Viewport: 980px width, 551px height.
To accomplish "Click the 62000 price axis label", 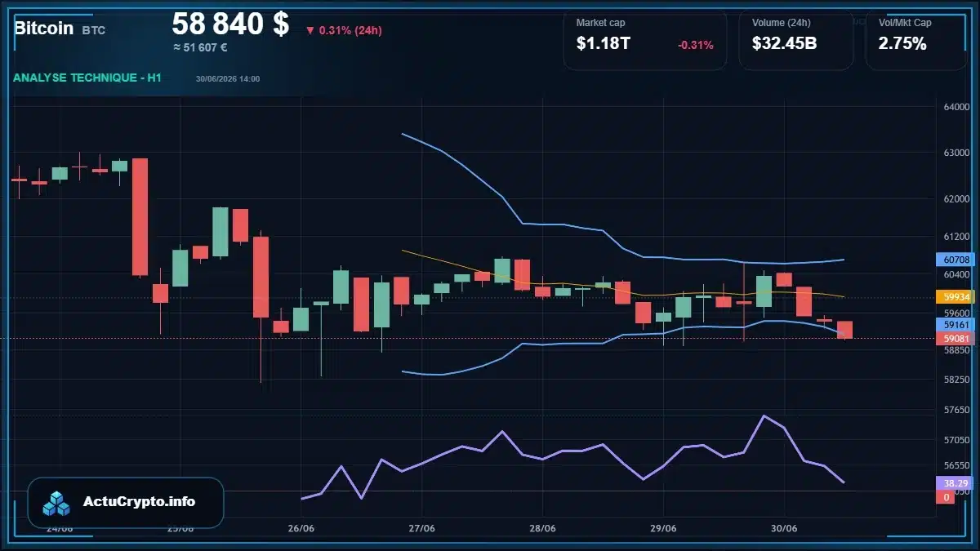I will 956,198.
